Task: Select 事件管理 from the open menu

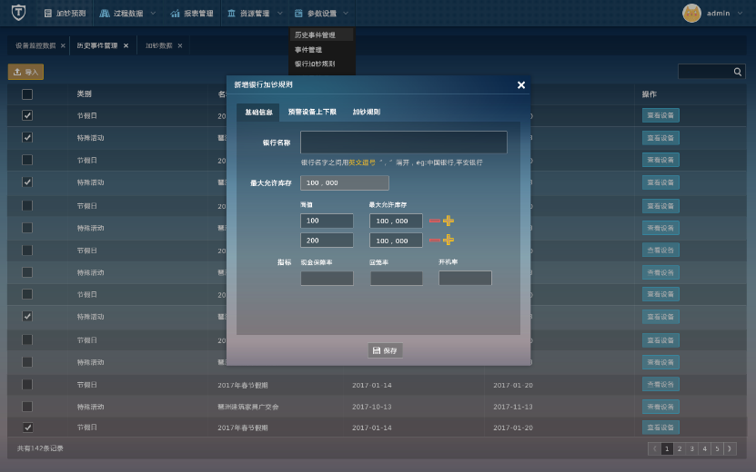Action: click(x=308, y=49)
